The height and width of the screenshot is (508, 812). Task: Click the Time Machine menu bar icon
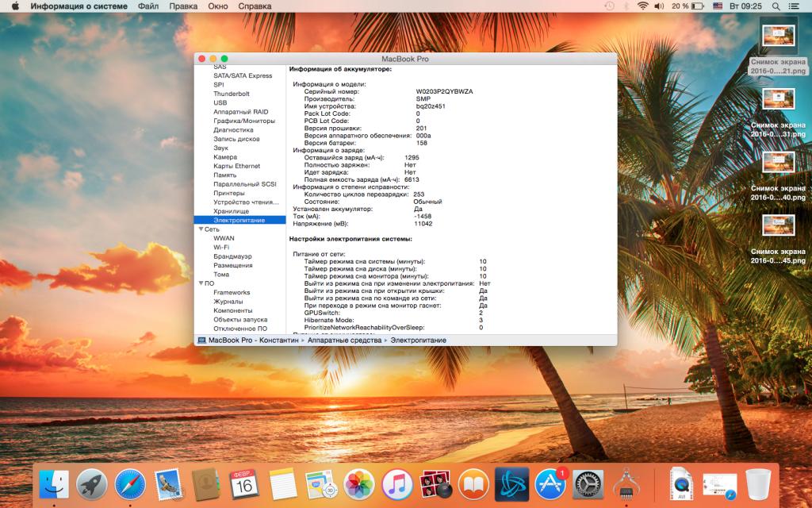[x=610, y=6]
